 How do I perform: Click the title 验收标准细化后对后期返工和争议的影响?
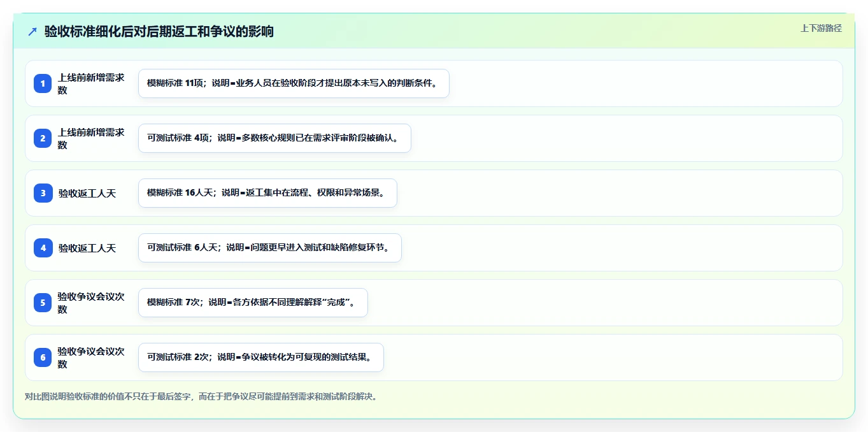tap(159, 31)
